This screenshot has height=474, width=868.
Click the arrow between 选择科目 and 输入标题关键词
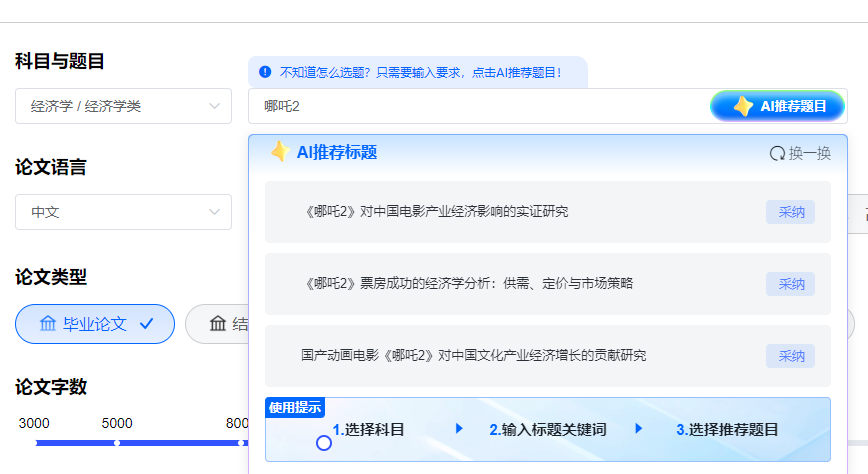coord(459,428)
